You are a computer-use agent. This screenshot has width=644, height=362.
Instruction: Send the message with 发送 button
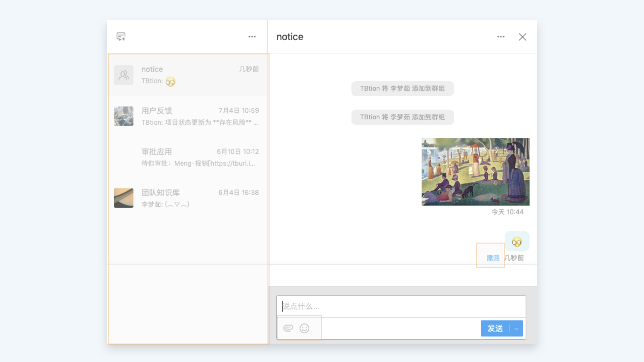coord(495,328)
